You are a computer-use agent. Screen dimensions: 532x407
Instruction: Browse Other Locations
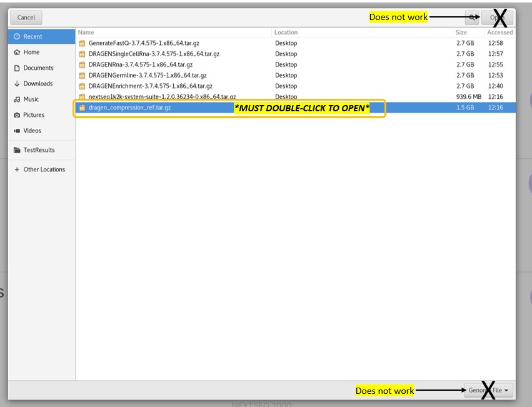point(44,169)
